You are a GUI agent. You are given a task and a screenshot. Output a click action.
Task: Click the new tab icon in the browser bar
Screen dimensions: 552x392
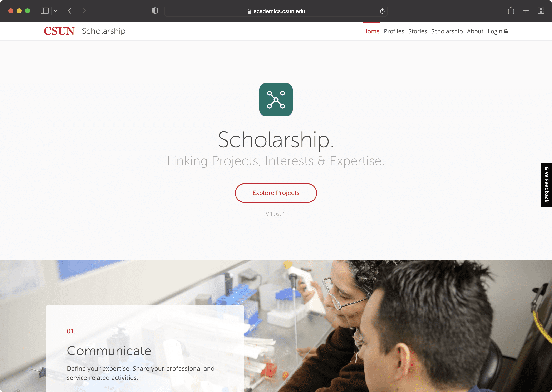[526, 11]
